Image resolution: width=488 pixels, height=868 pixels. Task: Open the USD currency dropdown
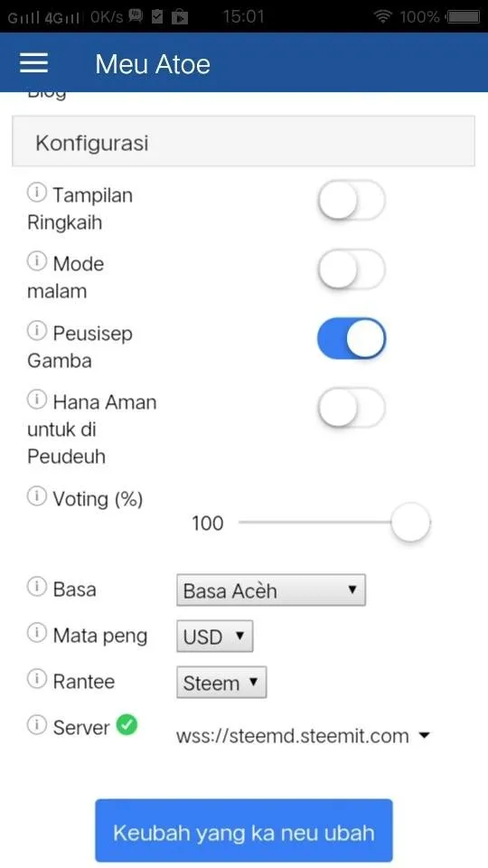point(215,636)
